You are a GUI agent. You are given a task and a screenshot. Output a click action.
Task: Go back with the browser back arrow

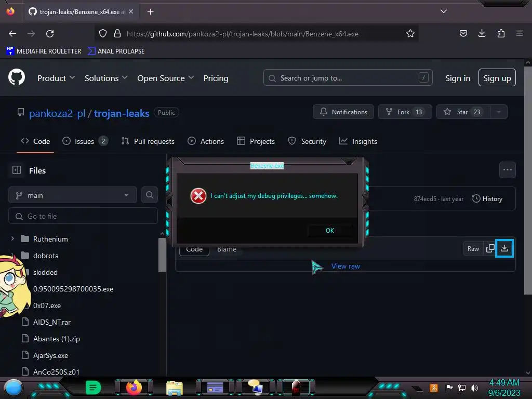(12, 34)
